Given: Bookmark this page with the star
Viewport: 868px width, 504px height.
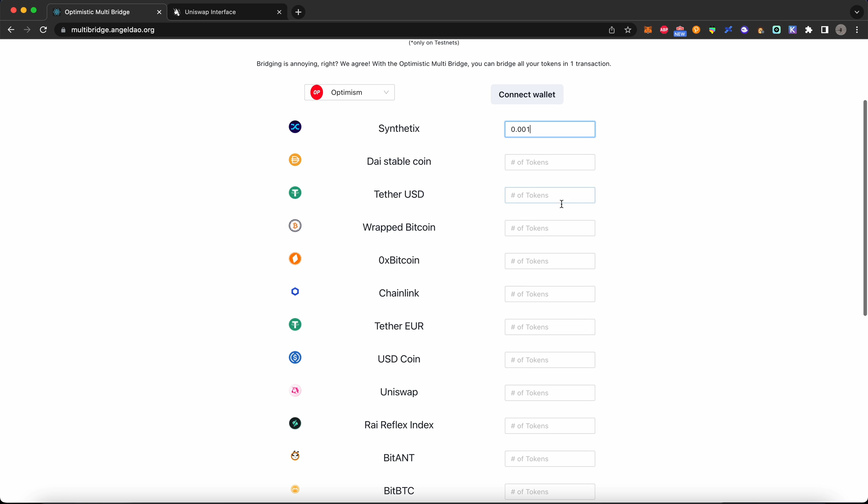Looking at the screenshot, I should coord(628,30).
